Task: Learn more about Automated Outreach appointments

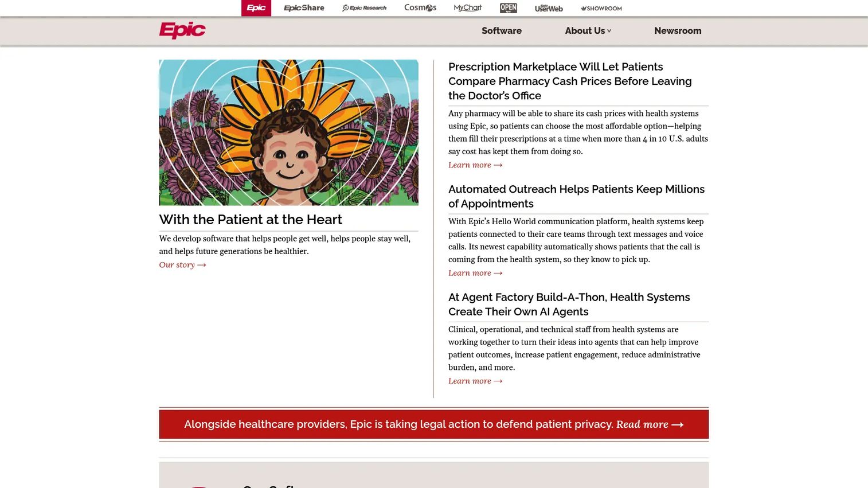Action: click(x=475, y=273)
